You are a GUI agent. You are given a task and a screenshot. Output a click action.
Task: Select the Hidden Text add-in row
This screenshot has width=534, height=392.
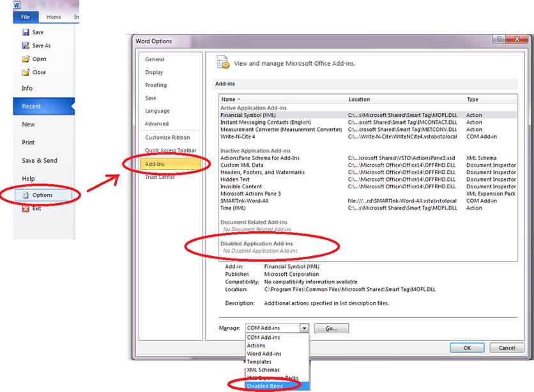coord(368,179)
